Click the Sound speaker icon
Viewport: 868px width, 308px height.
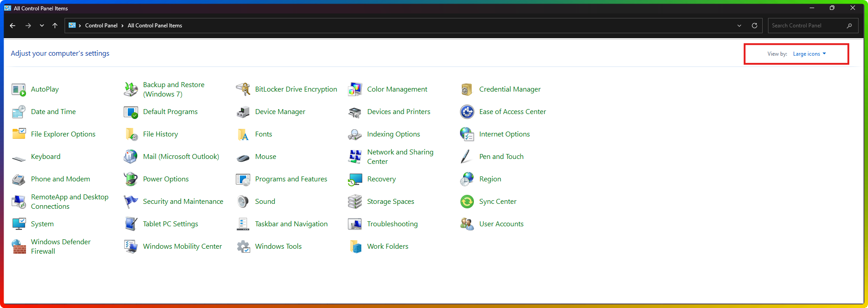coord(243,202)
